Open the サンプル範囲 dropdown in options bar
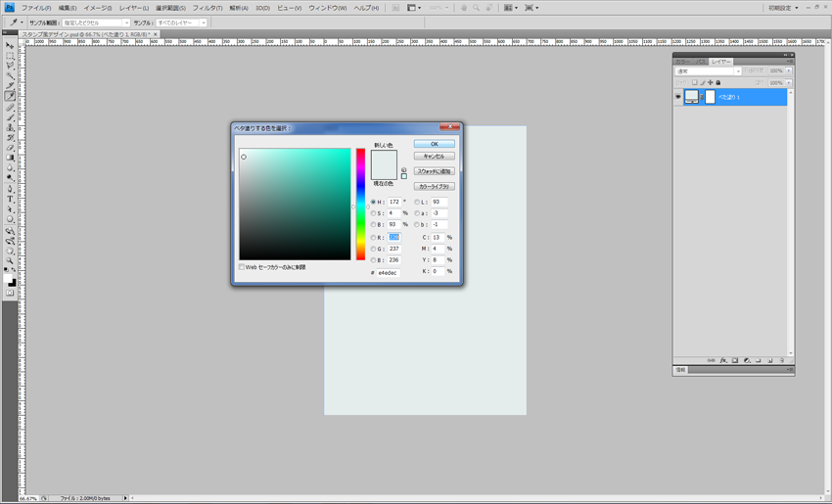 click(96, 23)
